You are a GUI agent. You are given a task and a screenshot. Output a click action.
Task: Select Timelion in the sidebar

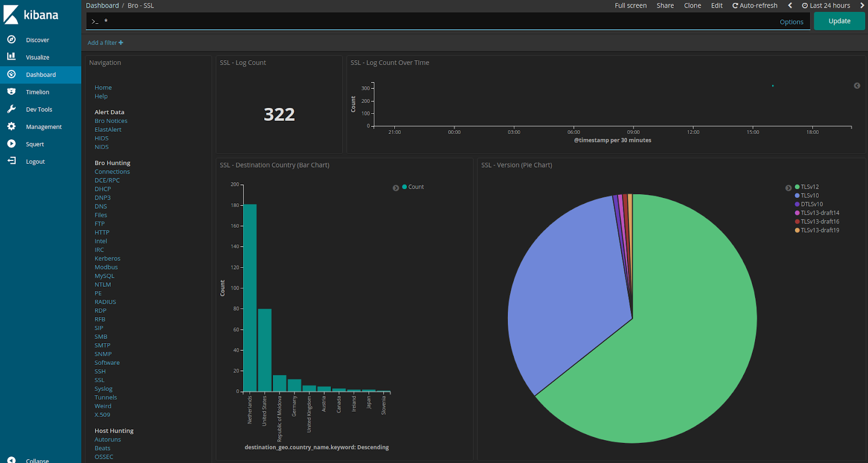[37, 92]
